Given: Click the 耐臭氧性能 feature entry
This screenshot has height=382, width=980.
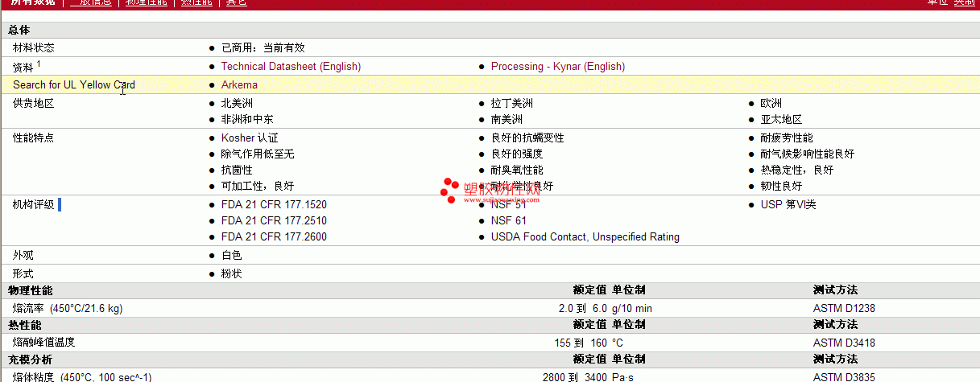Looking at the screenshot, I should 517,170.
